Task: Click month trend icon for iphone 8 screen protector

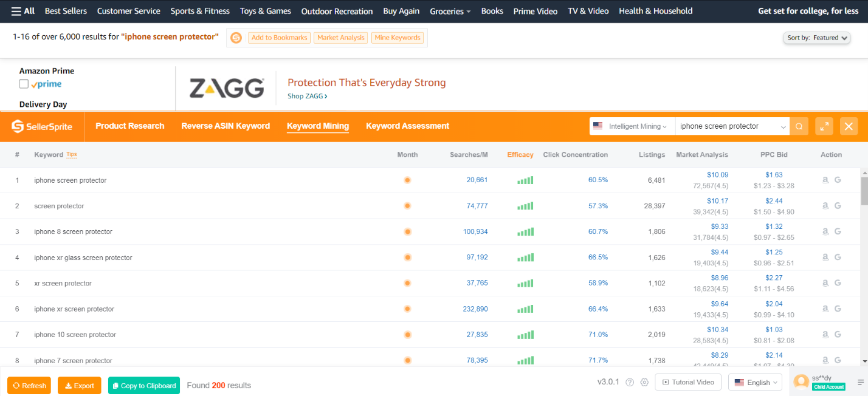Action: 407,231
